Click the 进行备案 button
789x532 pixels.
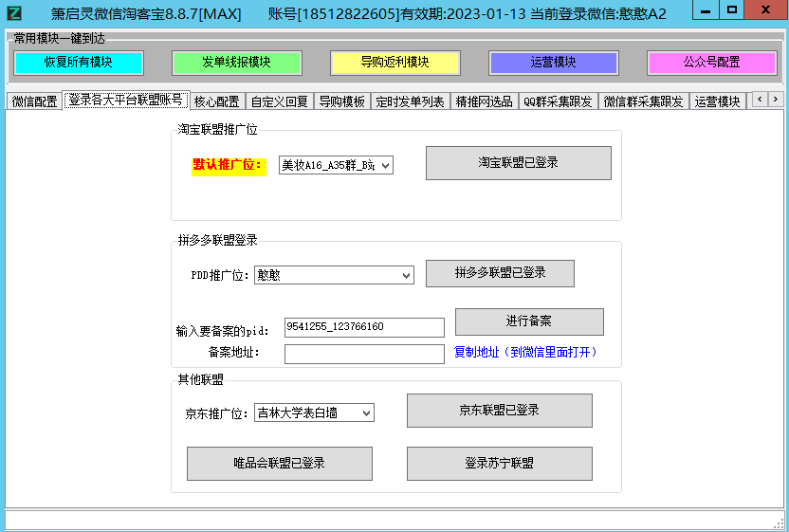[x=529, y=321]
